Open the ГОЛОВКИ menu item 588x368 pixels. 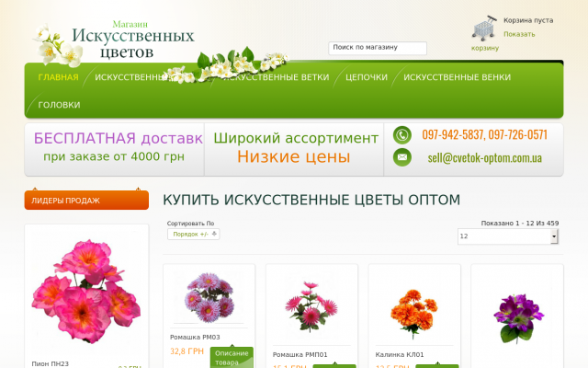click(59, 105)
